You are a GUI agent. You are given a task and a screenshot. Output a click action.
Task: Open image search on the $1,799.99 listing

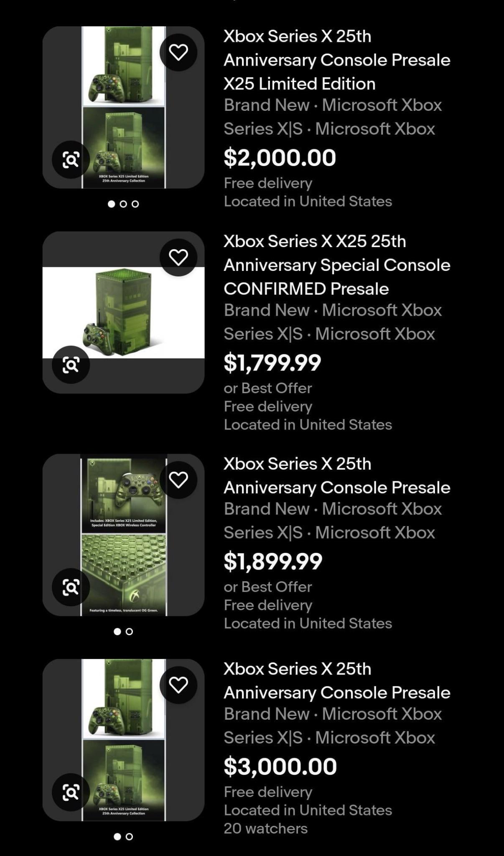71,365
